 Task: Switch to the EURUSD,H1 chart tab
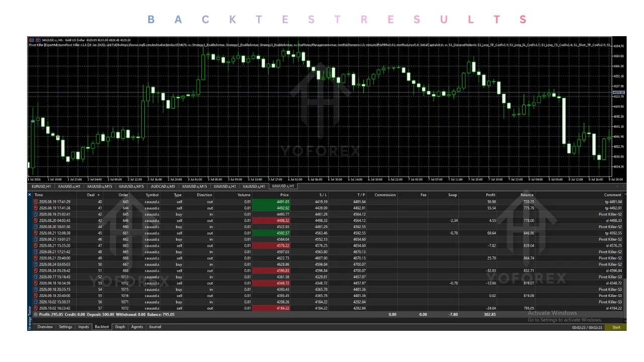(x=41, y=187)
